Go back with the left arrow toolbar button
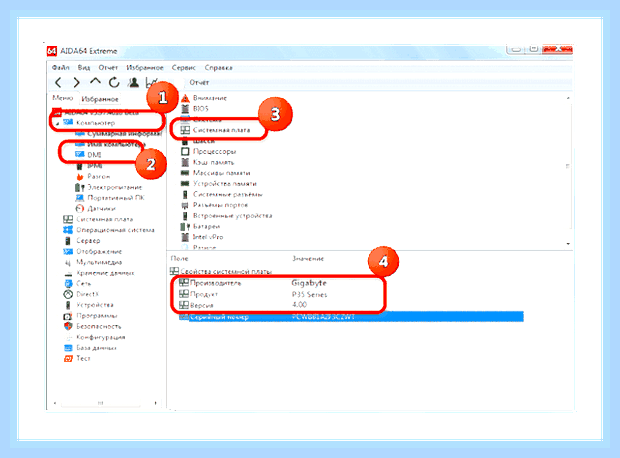This screenshot has height=458, width=620. 58,82
